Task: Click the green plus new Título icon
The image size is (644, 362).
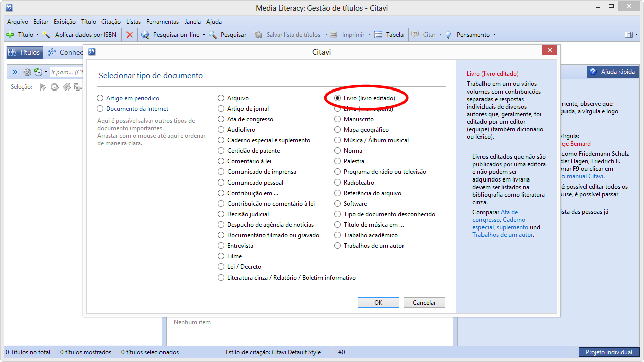Action: point(10,35)
